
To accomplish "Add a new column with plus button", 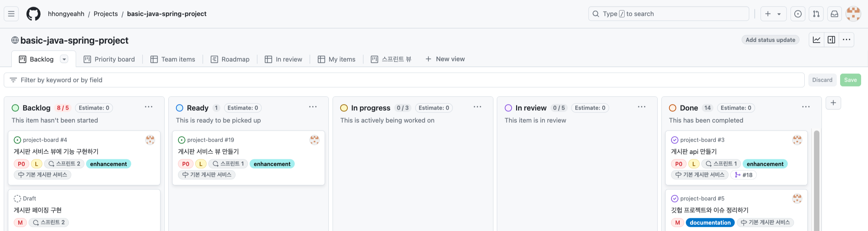I will pyautogui.click(x=833, y=103).
